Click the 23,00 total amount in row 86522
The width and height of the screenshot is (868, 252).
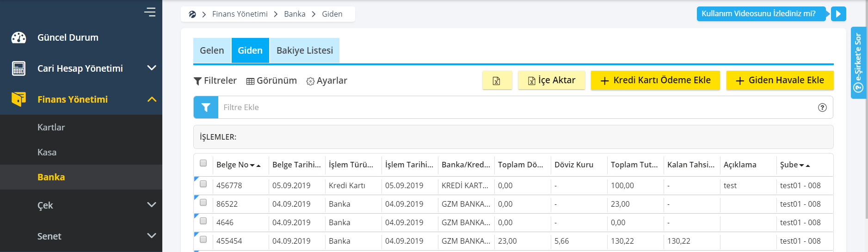coord(620,204)
